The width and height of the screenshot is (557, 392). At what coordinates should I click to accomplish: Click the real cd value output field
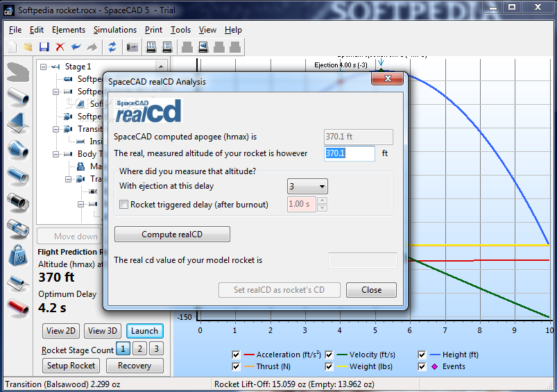(x=363, y=260)
